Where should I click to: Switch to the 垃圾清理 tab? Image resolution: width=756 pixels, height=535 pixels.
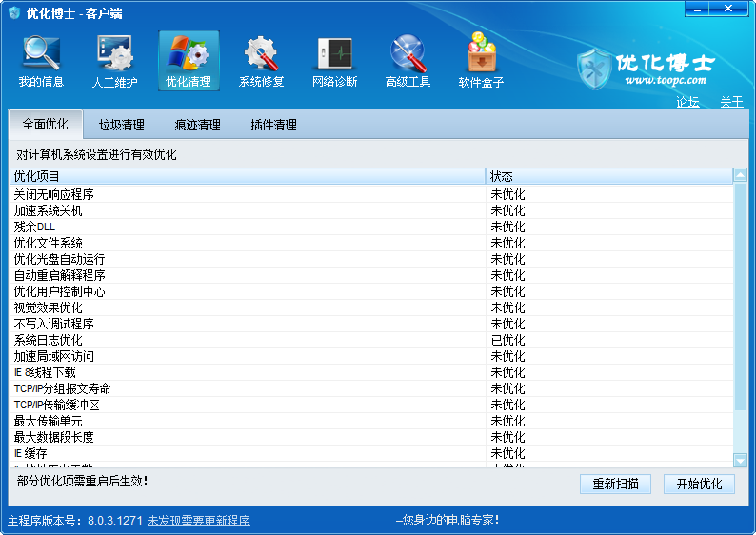click(x=122, y=125)
